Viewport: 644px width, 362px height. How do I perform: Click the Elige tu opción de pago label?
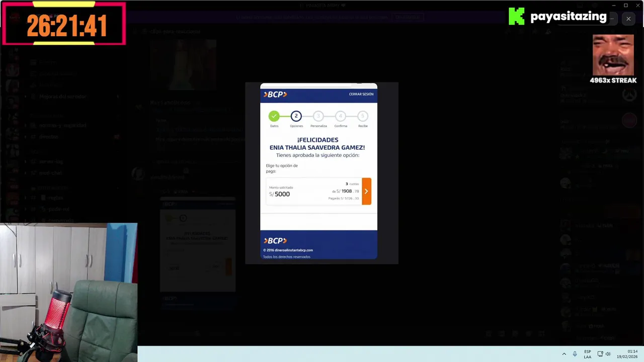tap(282, 168)
